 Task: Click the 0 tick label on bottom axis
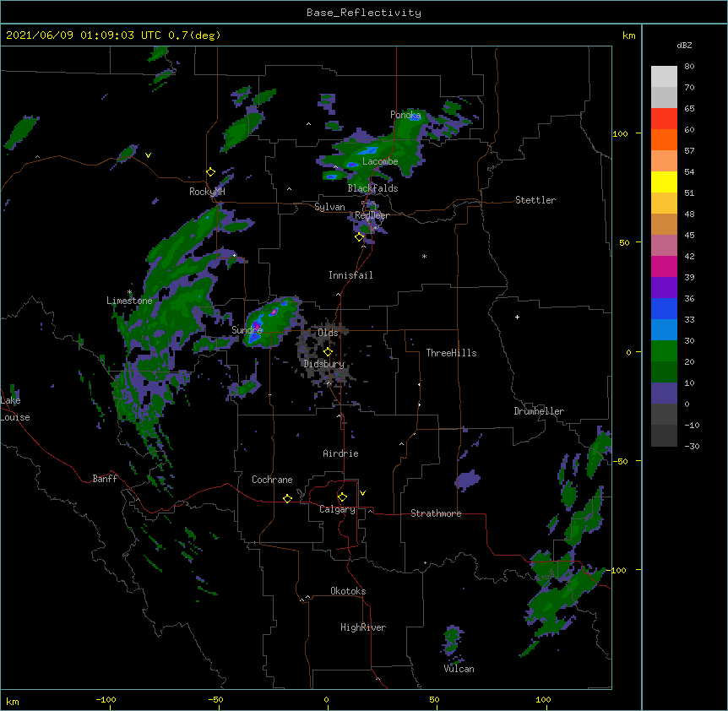click(x=326, y=699)
